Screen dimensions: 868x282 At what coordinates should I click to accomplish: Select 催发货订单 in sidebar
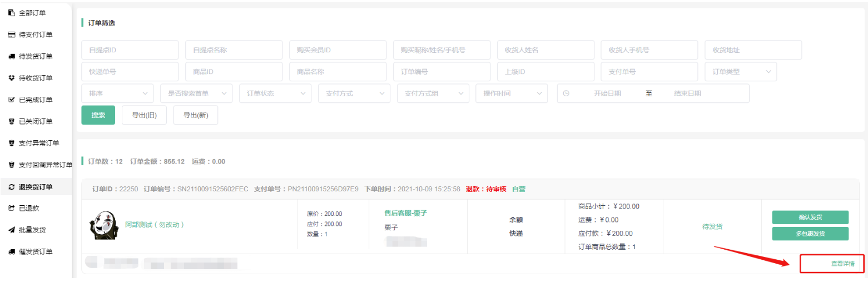tap(36, 251)
